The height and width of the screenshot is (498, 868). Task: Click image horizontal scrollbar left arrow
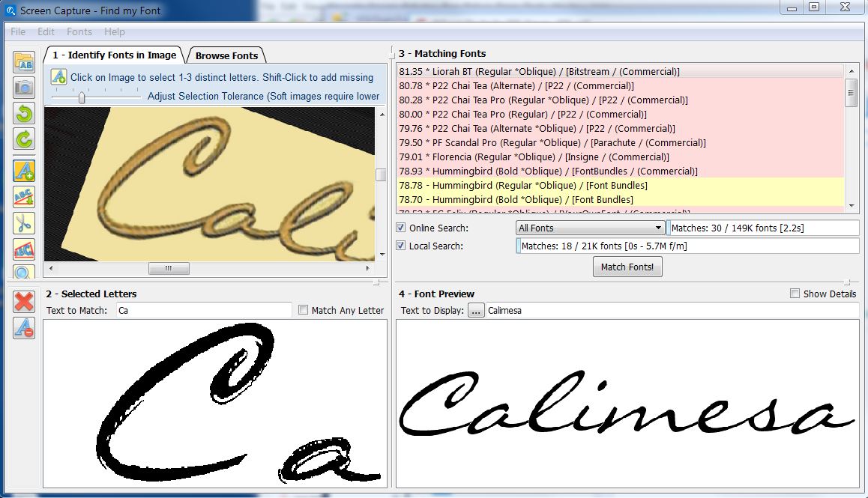click(x=51, y=268)
